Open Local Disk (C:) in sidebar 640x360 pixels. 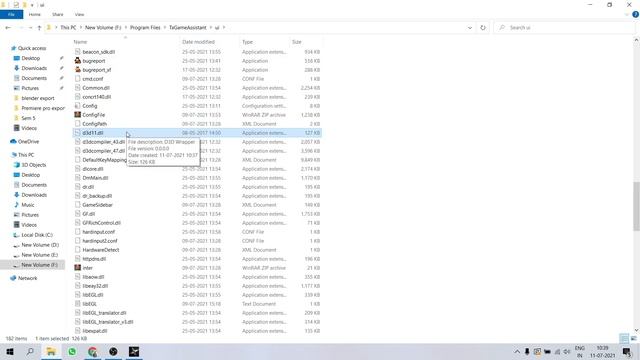click(37, 235)
